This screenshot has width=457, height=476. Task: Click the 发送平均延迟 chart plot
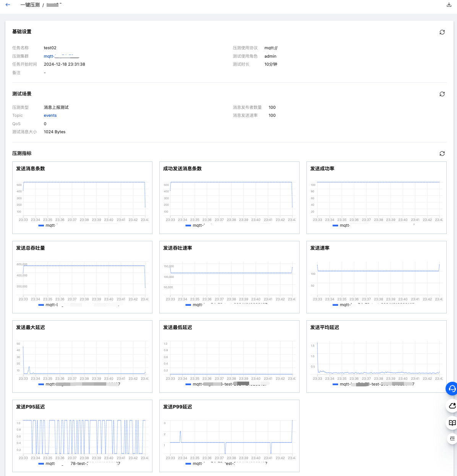point(376,357)
